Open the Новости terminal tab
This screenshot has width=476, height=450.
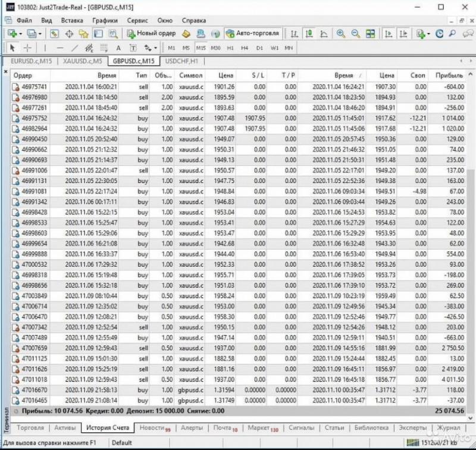coord(155,427)
